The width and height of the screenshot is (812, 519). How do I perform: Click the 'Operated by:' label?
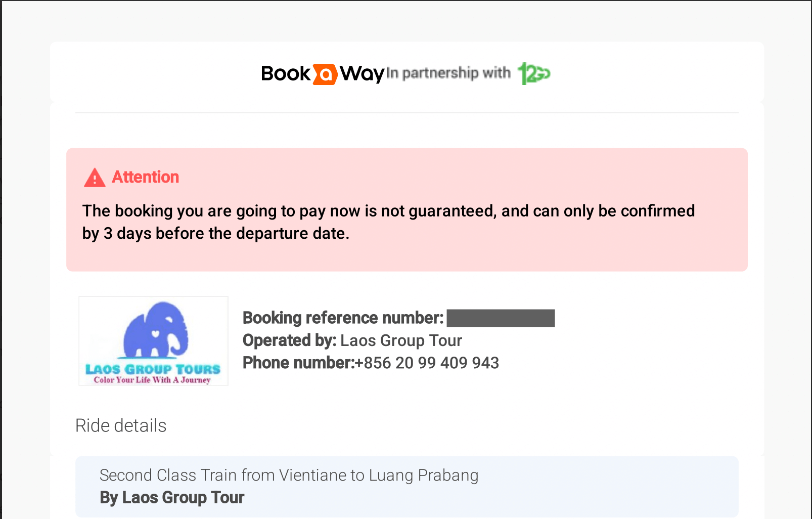[290, 340]
